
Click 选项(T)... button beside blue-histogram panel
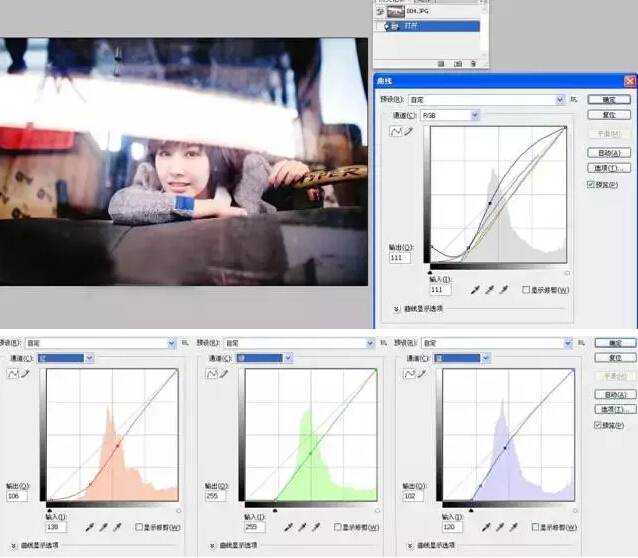point(615,409)
